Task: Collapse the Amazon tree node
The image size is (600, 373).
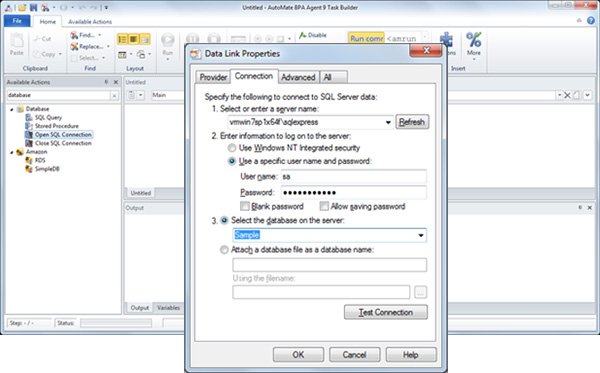Action: [11, 152]
